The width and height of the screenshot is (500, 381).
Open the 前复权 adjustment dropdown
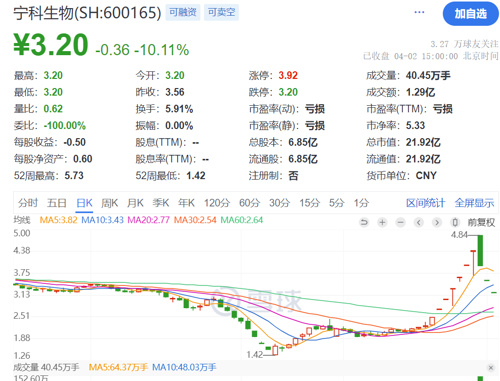point(481,222)
